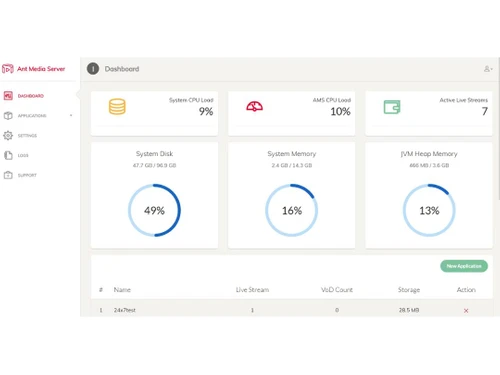Image resolution: width=500 pixels, height=375 pixels.
Task: Click the 10% AMS CPU Load value
Action: pos(340,111)
